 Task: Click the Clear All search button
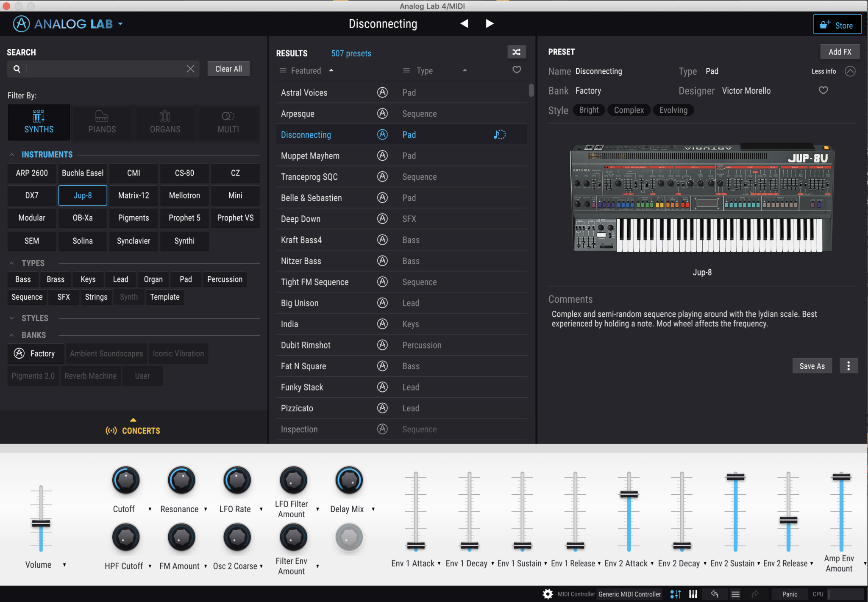pos(228,68)
